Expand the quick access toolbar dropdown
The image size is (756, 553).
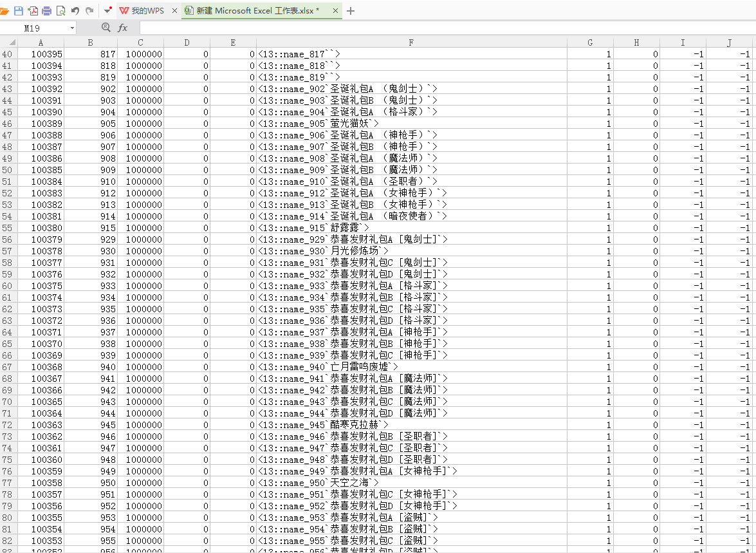pyautogui.click(x=107, y=11)
